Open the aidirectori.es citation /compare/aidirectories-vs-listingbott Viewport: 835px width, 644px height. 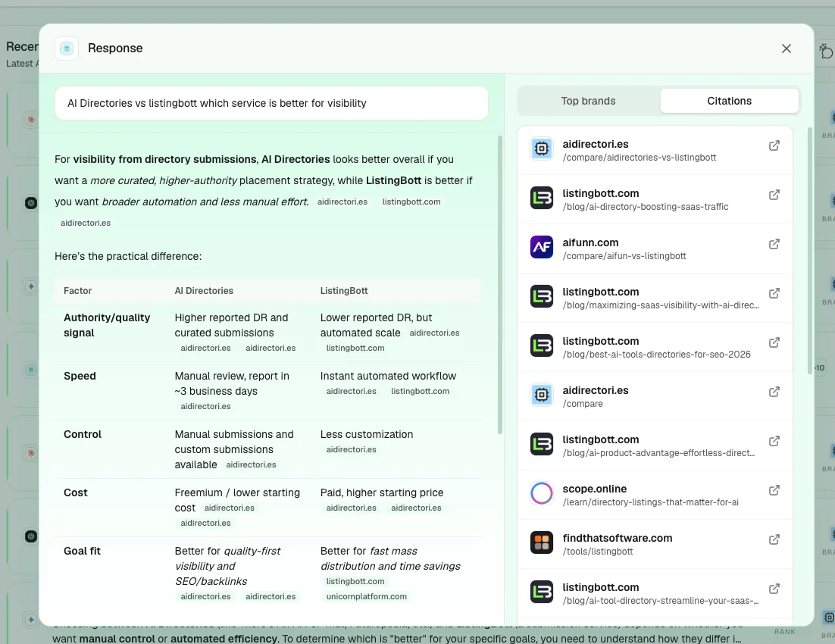(655, 150)
